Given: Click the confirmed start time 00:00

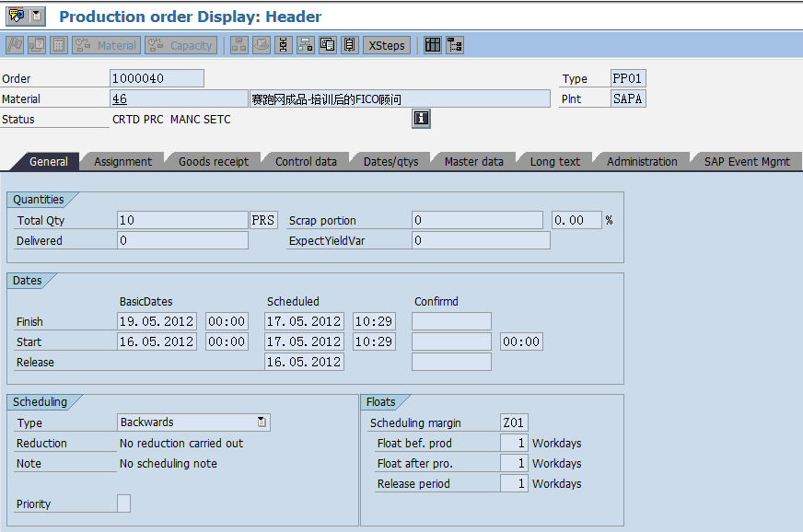Looking at the screenshot, I should [521, 341].
